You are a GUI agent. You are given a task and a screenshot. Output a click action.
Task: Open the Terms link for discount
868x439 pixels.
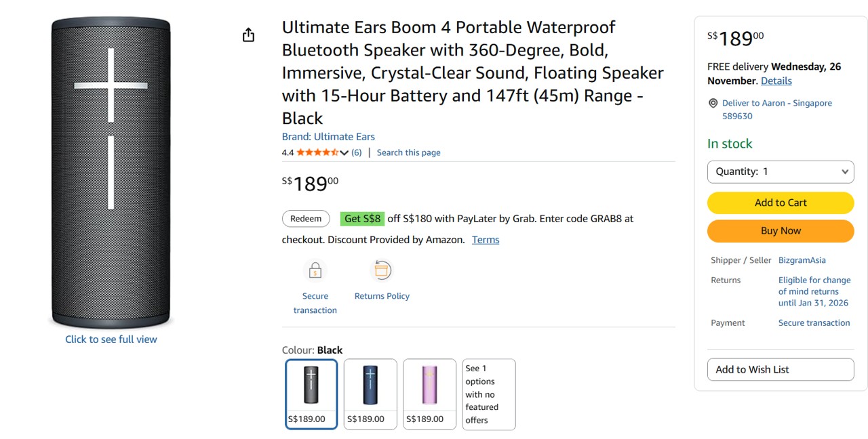coord(486,240)
